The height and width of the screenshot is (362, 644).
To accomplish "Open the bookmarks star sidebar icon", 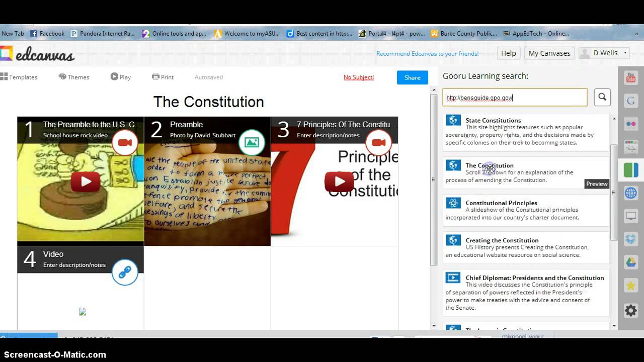I will [631, 286].
